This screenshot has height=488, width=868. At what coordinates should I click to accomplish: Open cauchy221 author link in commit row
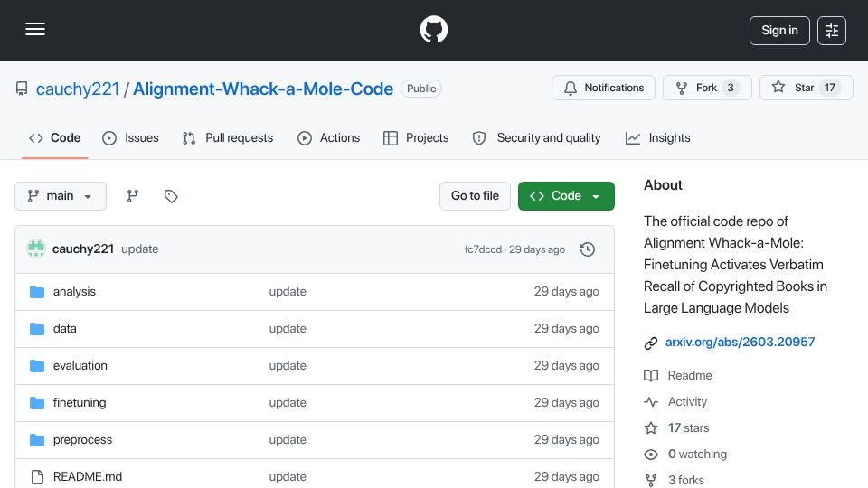click(x=83, y=249)
